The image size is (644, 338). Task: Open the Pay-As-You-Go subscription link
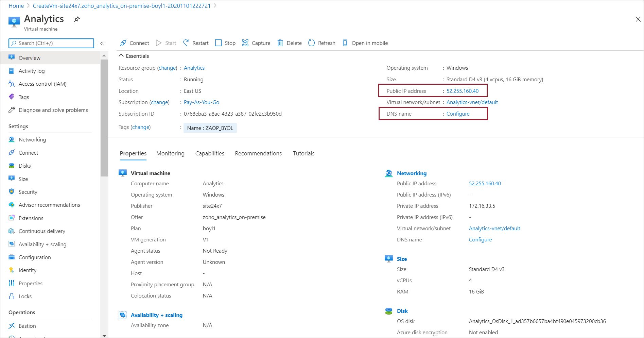[x=202, y=102]
